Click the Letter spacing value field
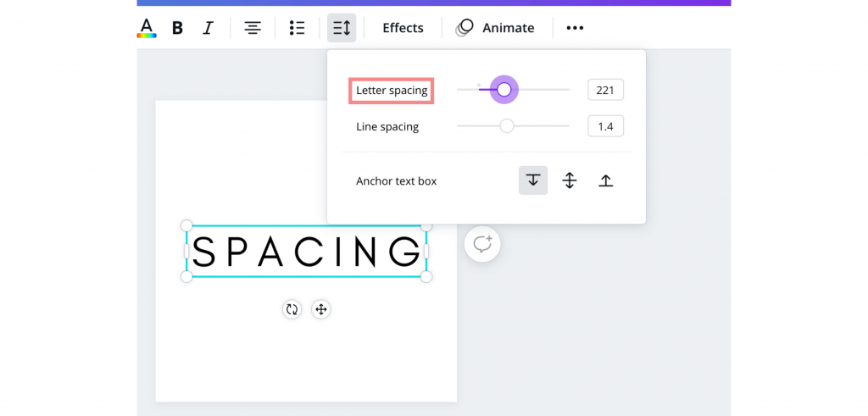The image size is (868, 416). (605, 90)
